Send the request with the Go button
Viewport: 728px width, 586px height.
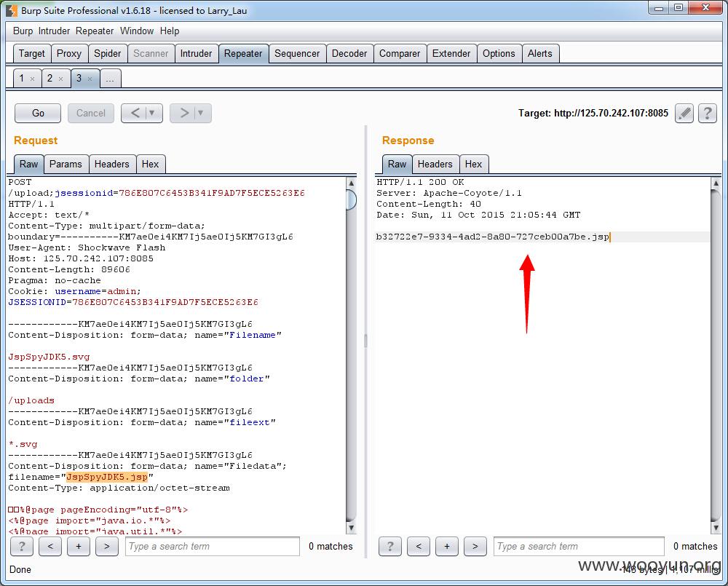pos(38,113)
